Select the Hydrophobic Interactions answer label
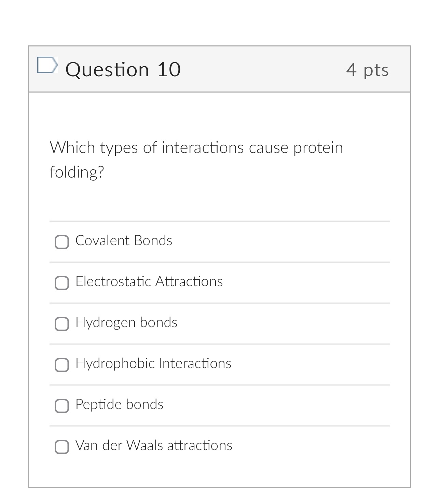This screenshot has height=504, width=440. tap(154, 364)
